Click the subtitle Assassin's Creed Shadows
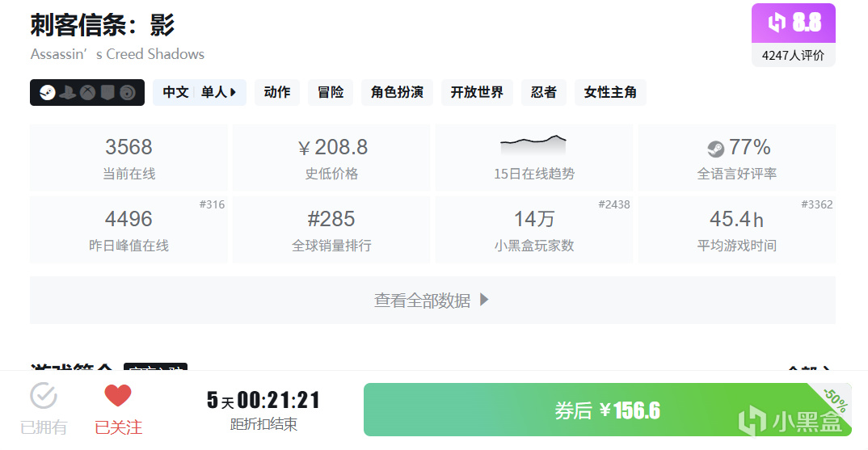Viewport: 868px width, 450px height. 117,54
